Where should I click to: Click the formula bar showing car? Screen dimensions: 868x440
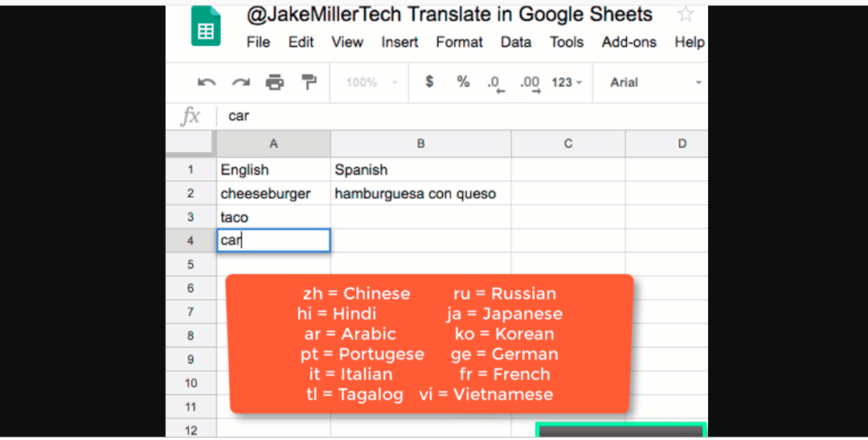tap(462, 116)
